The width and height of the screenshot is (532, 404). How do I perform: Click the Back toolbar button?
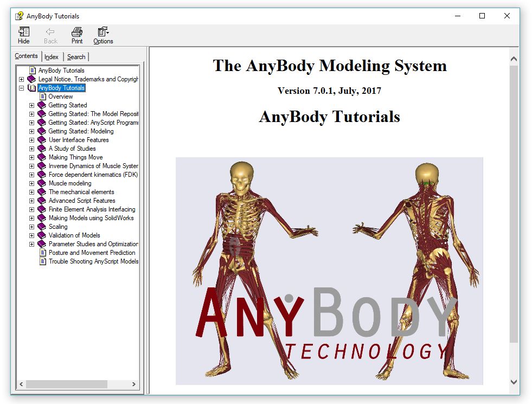point(50,35)
